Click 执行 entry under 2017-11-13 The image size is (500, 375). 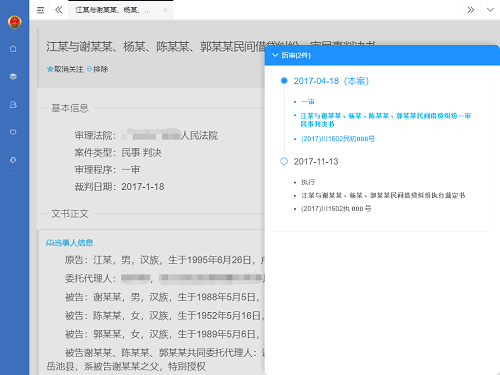pyautogui.click(x=308, y=182)
